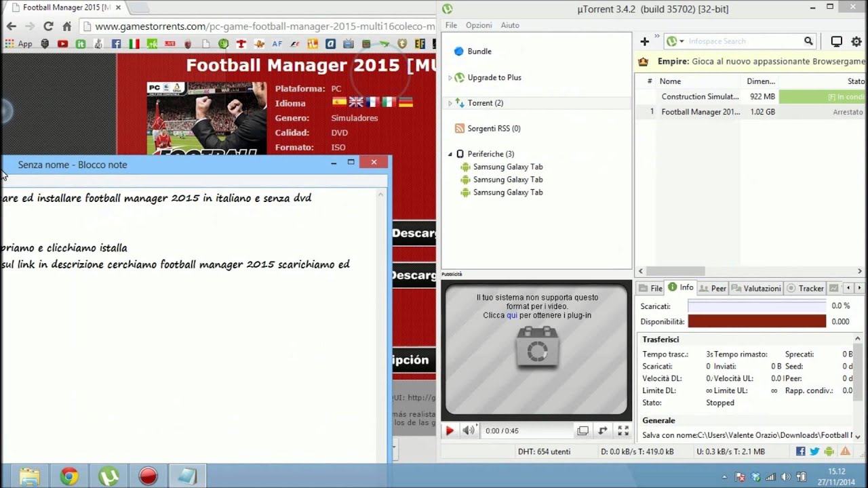868x488 pixels.
Task: Click the 'qui' plug-in link in ad
Action: click(x=512, y=315)
